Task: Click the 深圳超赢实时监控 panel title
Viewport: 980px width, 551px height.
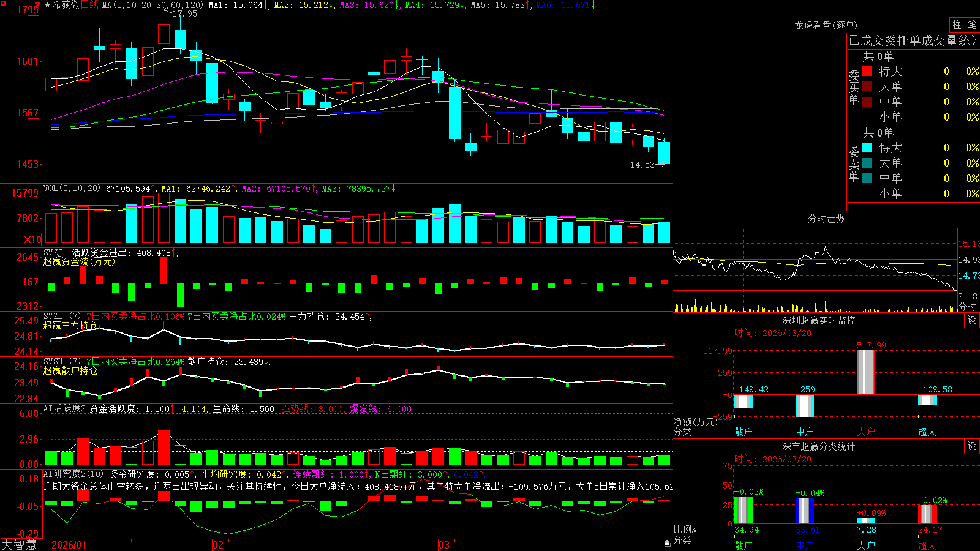Action: 819,320
